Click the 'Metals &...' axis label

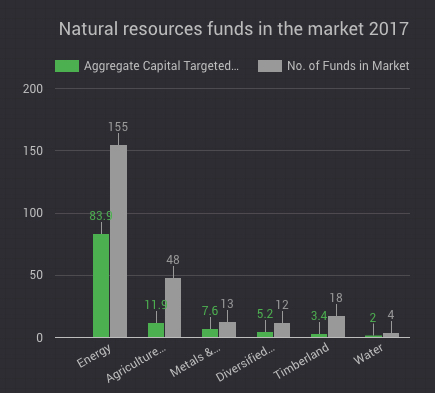(195, 361)
